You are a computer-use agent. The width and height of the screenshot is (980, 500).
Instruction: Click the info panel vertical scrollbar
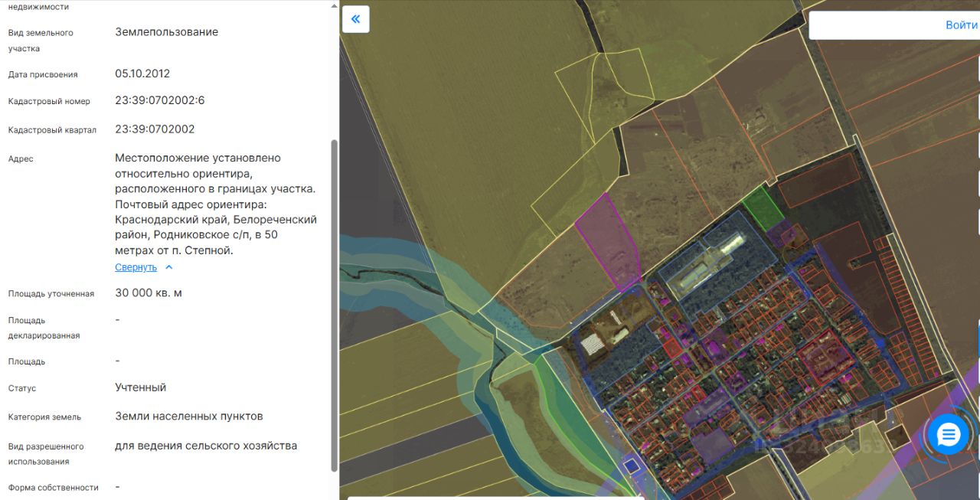click(334, 305)
